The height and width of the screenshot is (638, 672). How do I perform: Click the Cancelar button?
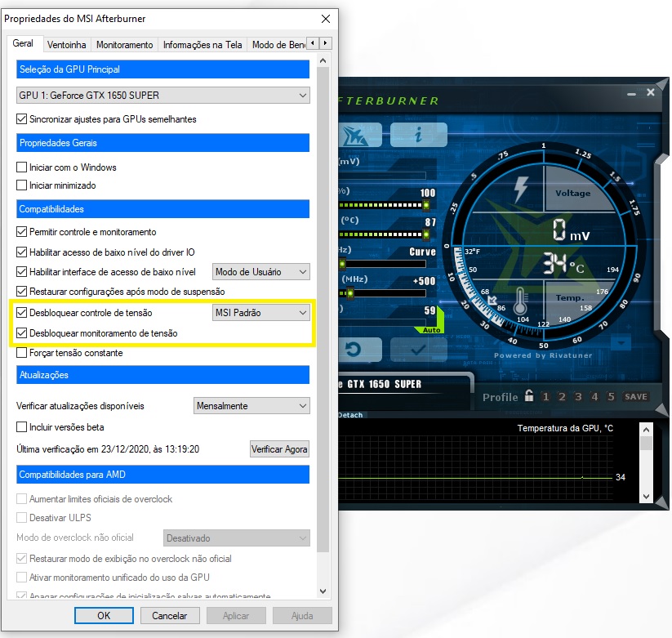click(170, 616)
